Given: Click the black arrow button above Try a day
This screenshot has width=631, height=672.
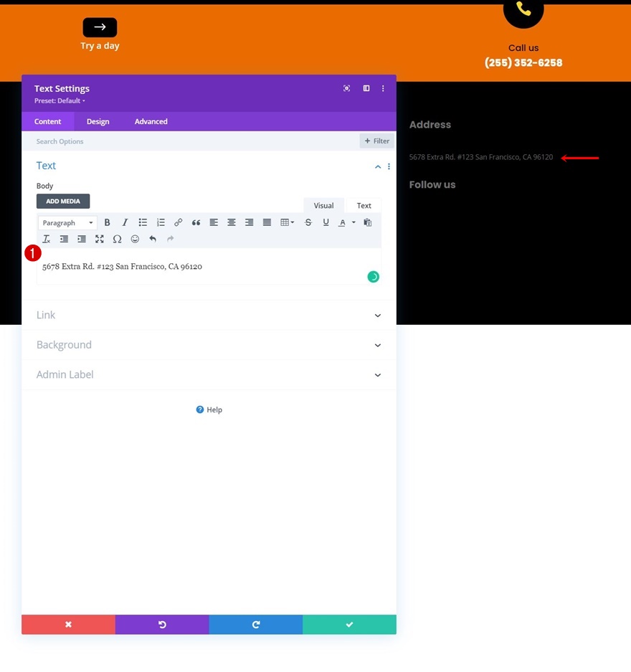Looking at the screenshot, I should click(x=100, y=27).
